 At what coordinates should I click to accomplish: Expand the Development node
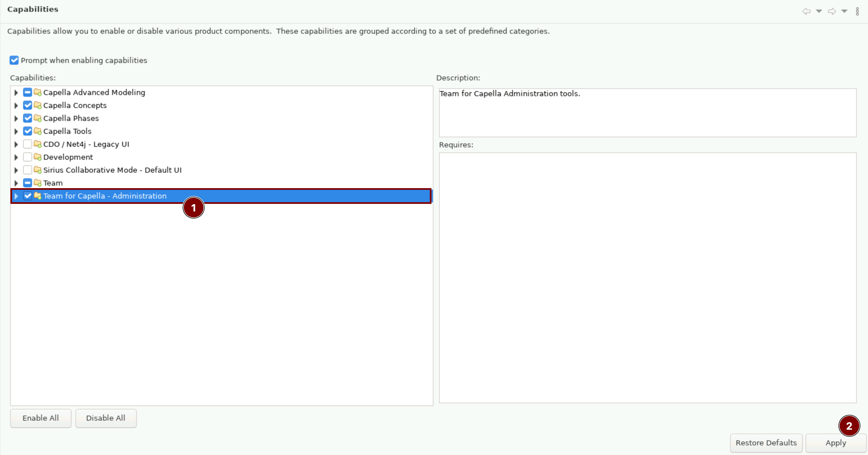(16, 157)
